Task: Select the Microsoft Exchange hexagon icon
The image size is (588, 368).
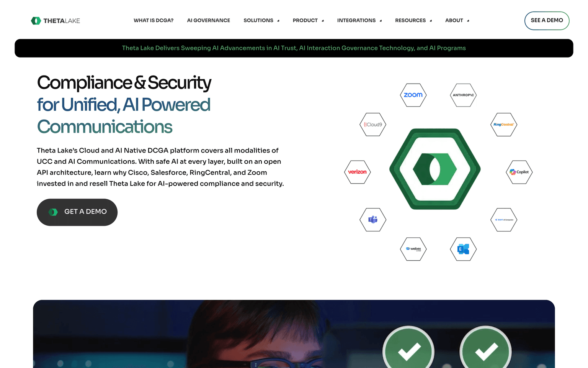Action: [463, 249]
